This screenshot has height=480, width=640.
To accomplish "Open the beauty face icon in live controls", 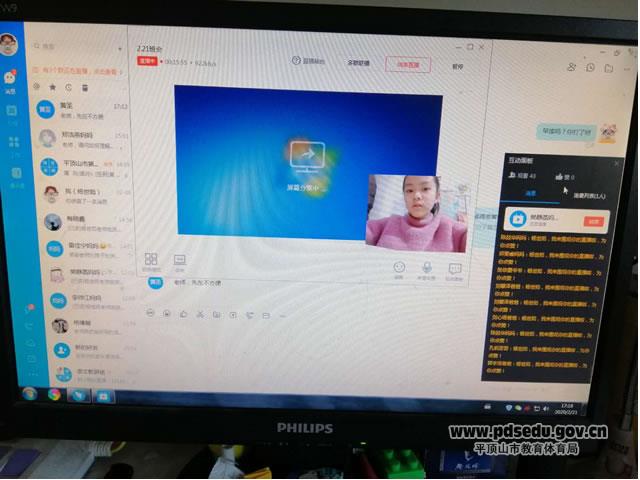I will 399,267.
